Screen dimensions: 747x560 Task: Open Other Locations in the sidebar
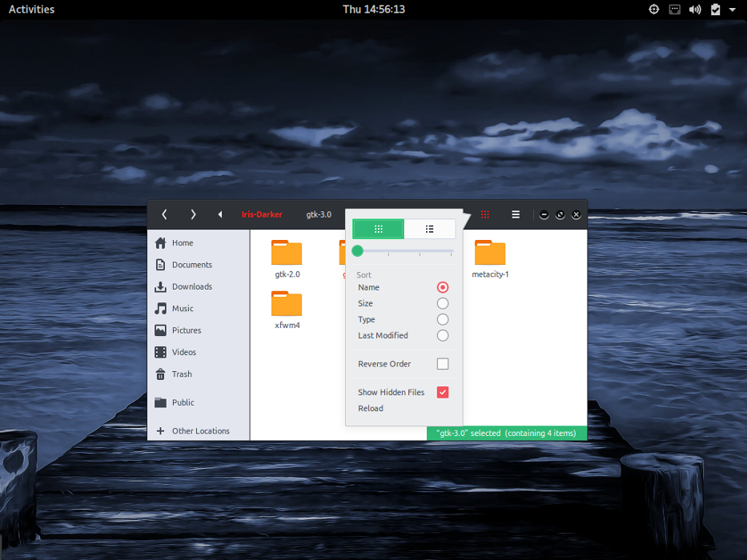point(199,431)
